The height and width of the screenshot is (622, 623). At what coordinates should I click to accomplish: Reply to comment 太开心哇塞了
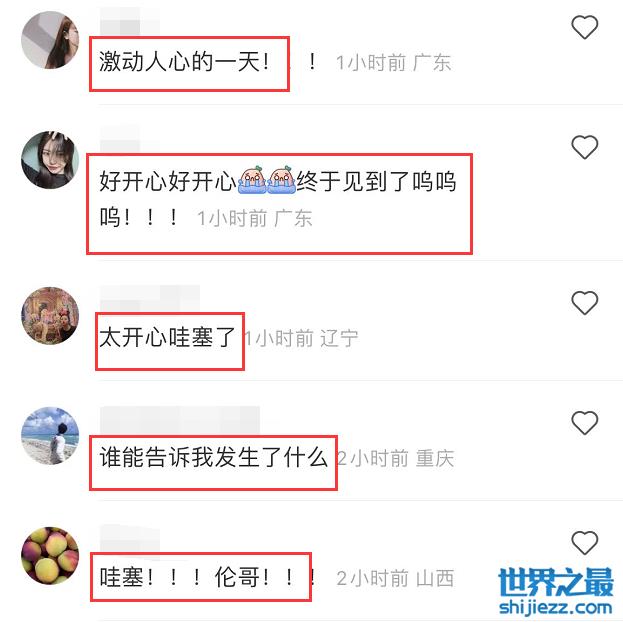point(167,337)
